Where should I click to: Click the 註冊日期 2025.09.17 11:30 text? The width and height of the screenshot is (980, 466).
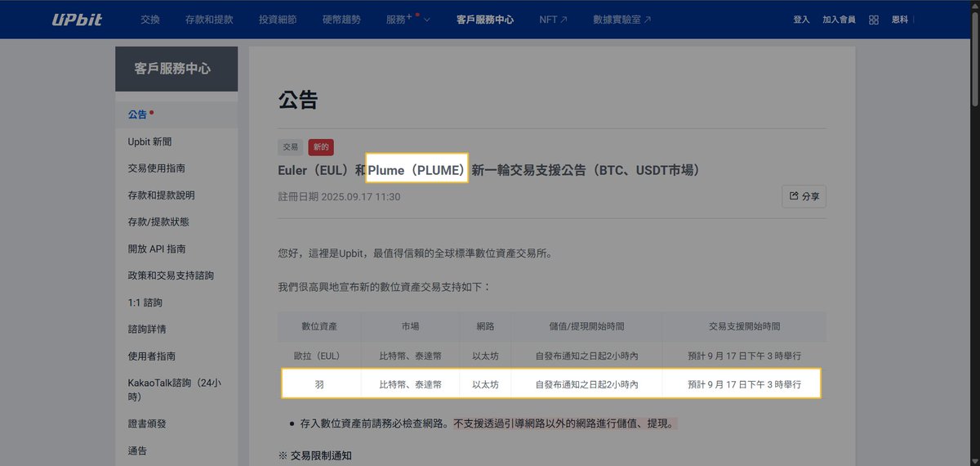(339, 197)
